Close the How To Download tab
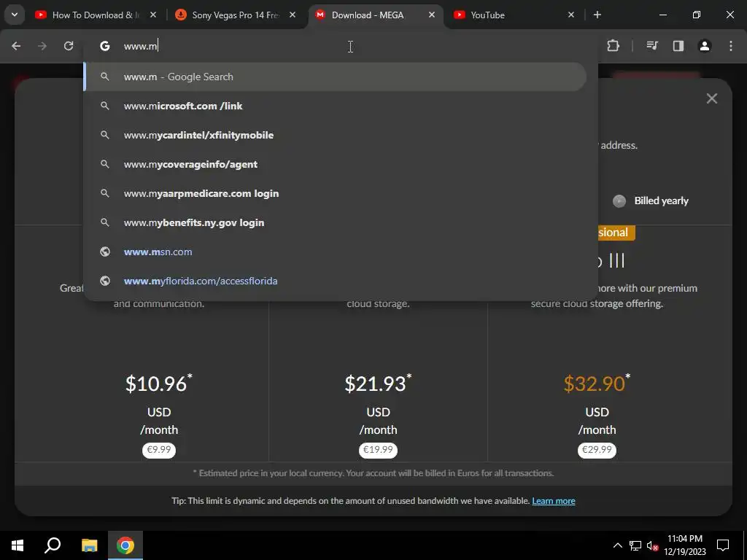The width and height of the screenshot is (747, 560). (x=153, y=15)
